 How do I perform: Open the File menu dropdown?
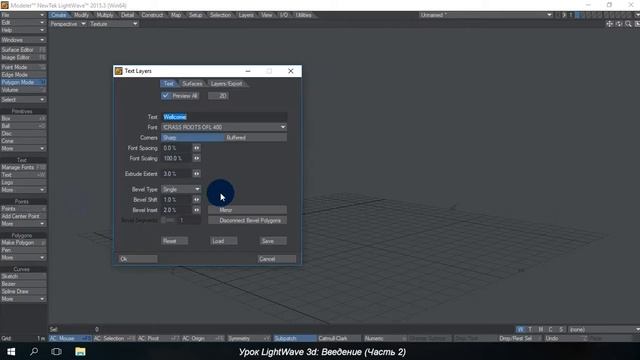[x=23, y=15]
